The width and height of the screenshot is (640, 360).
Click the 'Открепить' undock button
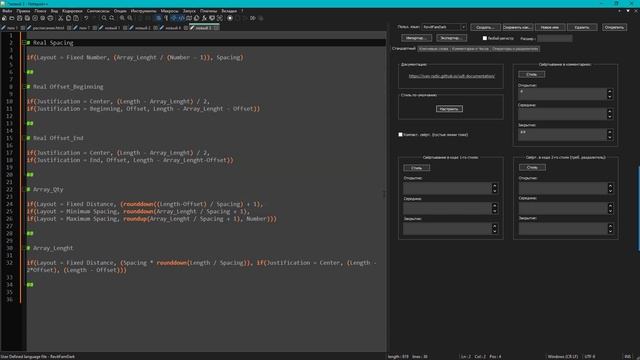[x=614, y=27]
